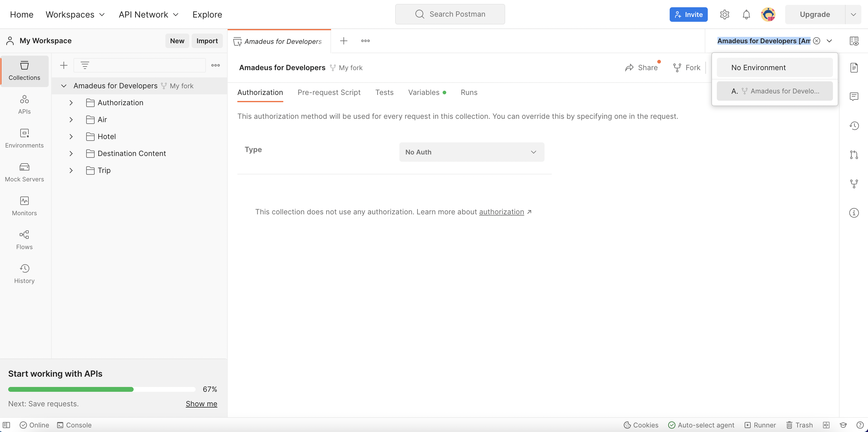Viewport: 868px width, 432px height.
Task: Open the Mock Servers panel
Action: (x=24, y=173)
